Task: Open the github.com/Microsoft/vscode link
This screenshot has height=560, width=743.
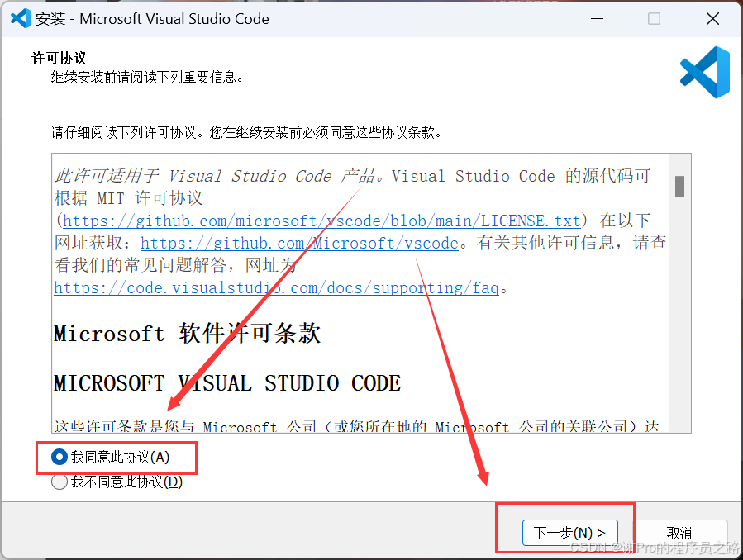Action: coord(299,244)
